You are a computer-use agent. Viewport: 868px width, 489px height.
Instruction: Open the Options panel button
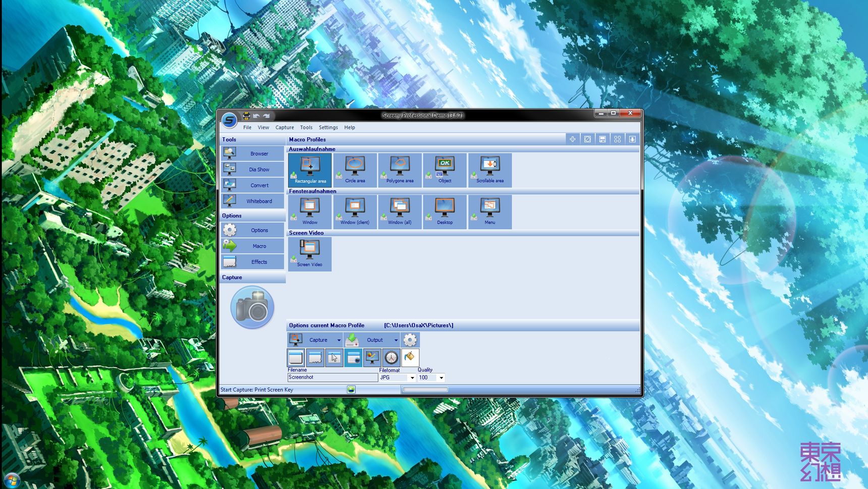(x=252, y=230)
